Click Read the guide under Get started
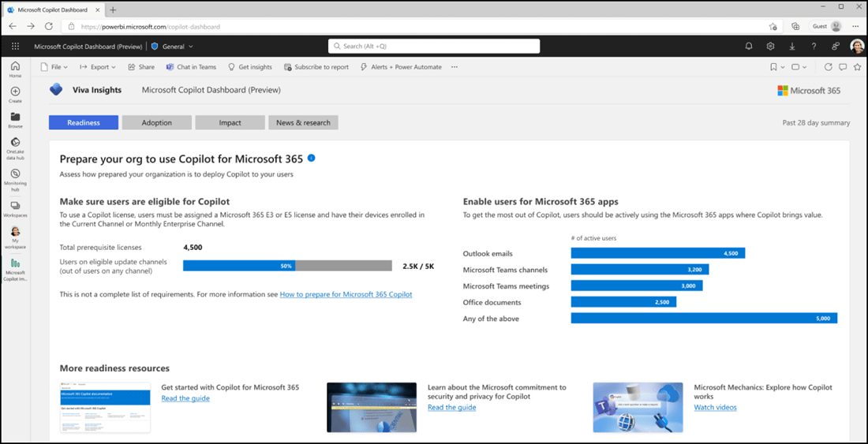 pos(185,398)
